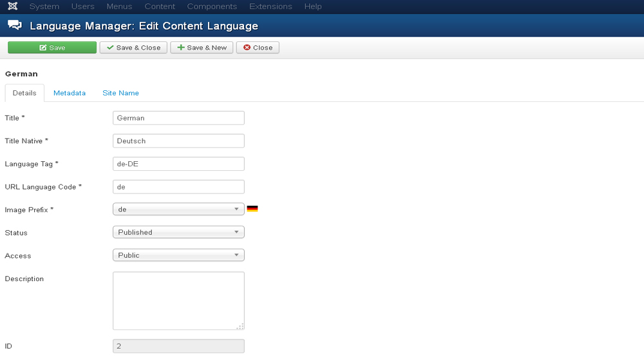
Task: Open the Image Prefix dropdown
Action: [x=178, y=210]
